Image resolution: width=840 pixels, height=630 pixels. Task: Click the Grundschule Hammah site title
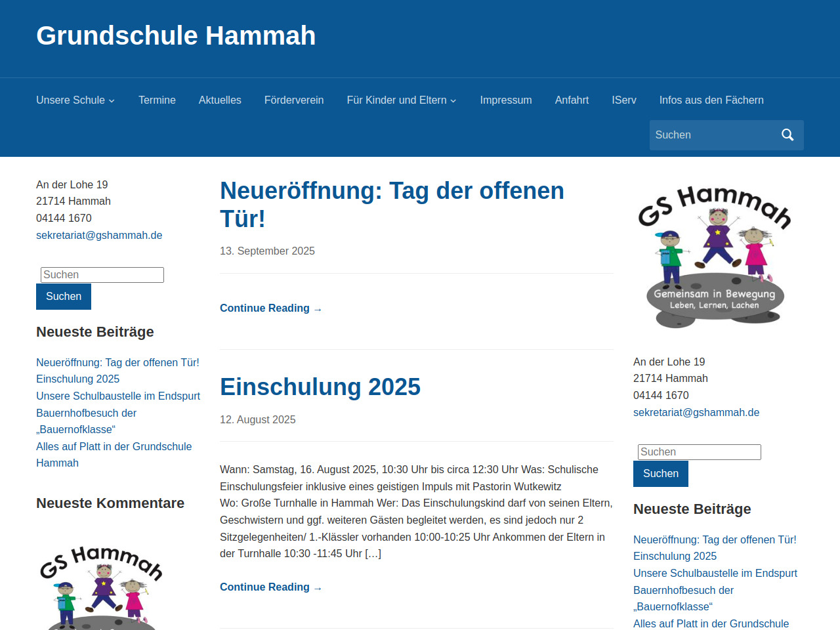click(176, 36)
